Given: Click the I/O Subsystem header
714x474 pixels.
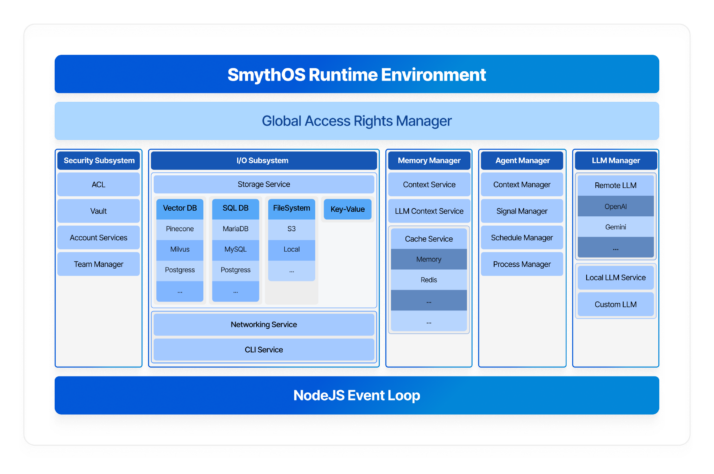Looking at the screenshot, I should click(264, 160).
